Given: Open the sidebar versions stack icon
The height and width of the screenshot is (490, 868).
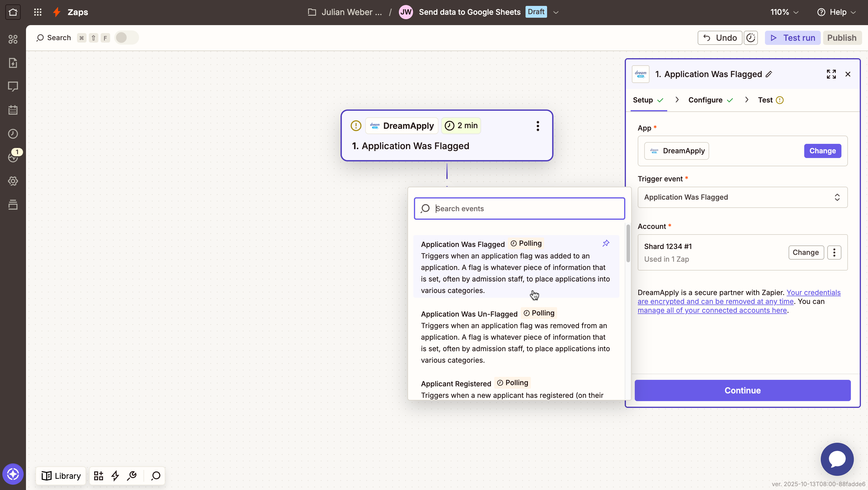Looking at the screenshot, I should pos(13,205).
